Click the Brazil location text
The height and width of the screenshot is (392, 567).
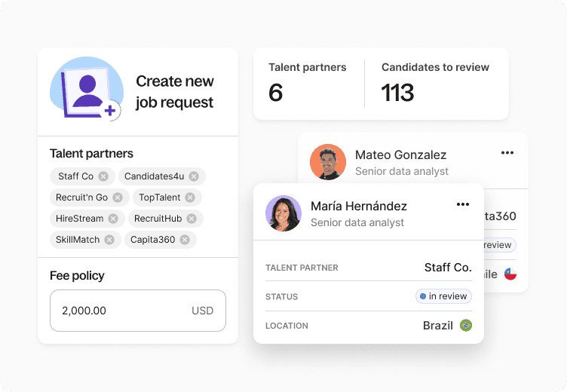[438, 326]
